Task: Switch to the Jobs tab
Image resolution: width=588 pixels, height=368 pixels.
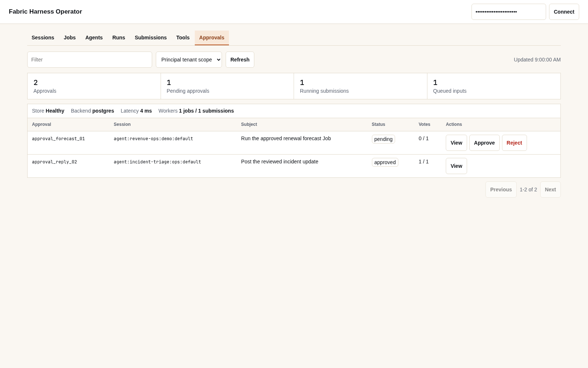Action: pos(69,38)
